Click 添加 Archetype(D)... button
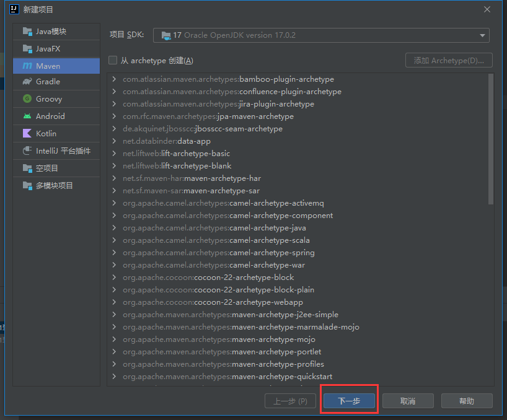 pyautogui.click(x=449, y=61)
